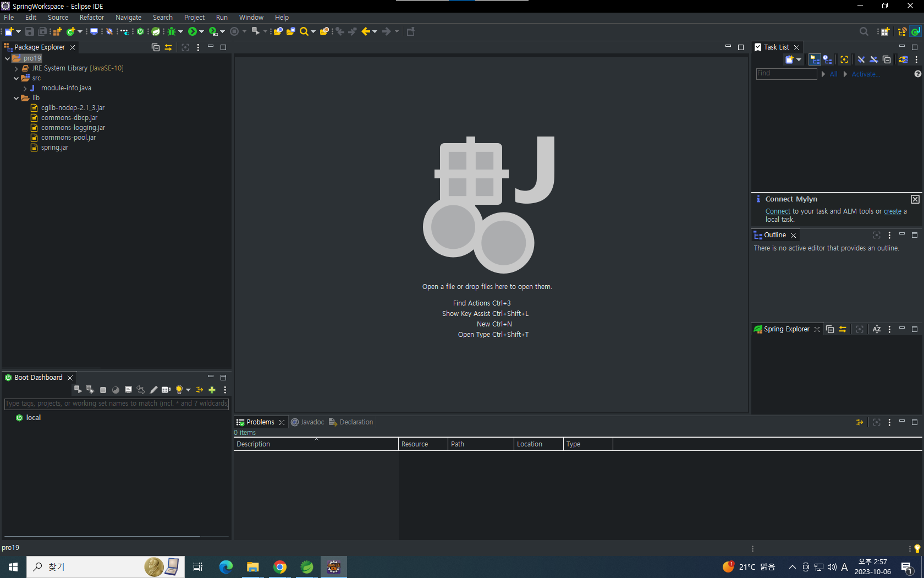Click the global search magnifier at top right

(864, 31)
